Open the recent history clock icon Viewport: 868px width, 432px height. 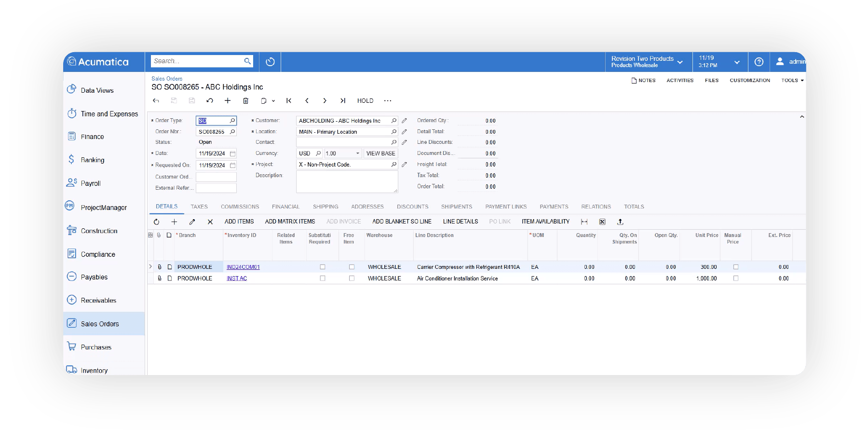pyautogui.click(x=270, y=62)
